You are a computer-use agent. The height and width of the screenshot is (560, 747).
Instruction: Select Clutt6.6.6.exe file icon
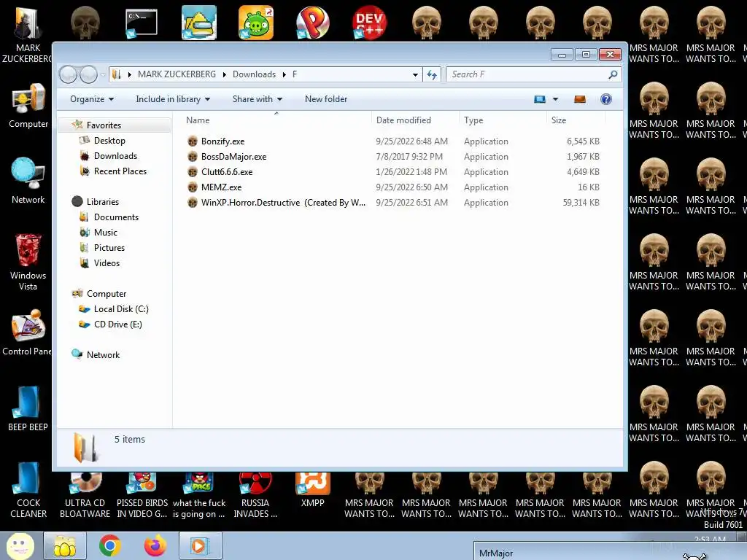pyautogui.click(x=193, y=172)
